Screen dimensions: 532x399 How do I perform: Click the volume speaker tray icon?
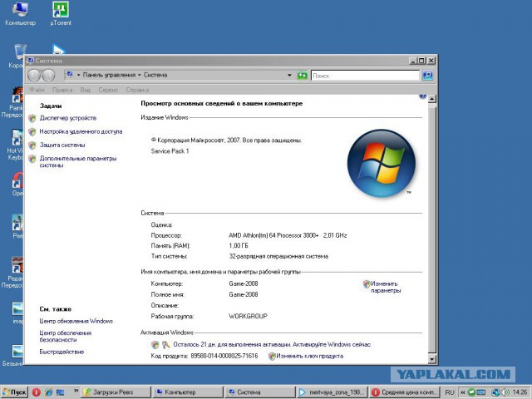pyautogui.click(x=505, y=392)
